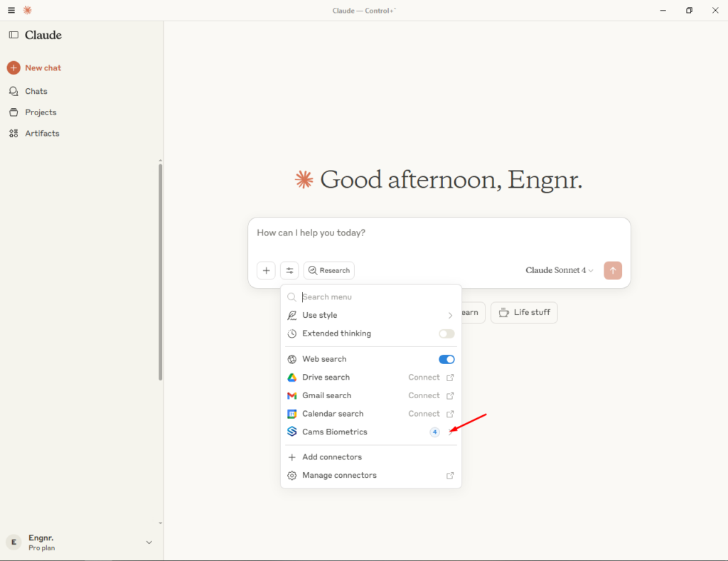Click the Web search globe icon
The image size is (728, 561).
(291, 359)
